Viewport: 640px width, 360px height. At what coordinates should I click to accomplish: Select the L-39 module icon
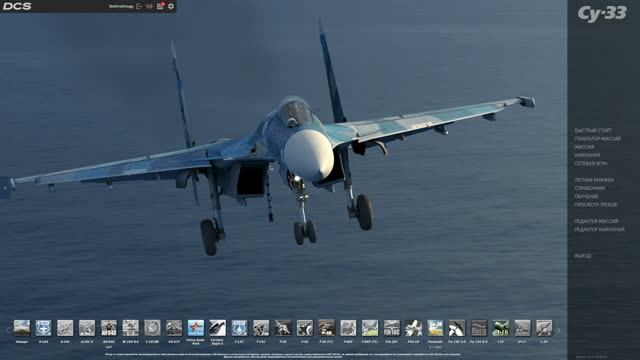point(544,328)
